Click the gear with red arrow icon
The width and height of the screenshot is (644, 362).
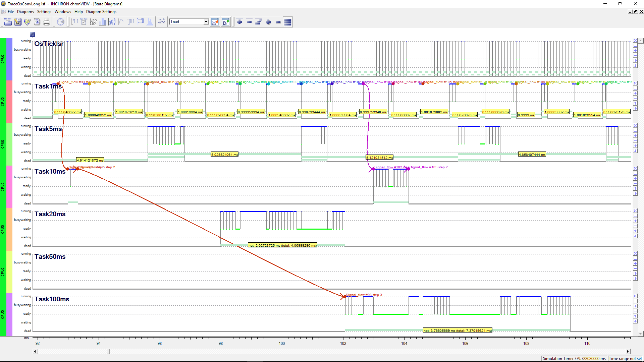pyautogui.click(x=215, y=22)
